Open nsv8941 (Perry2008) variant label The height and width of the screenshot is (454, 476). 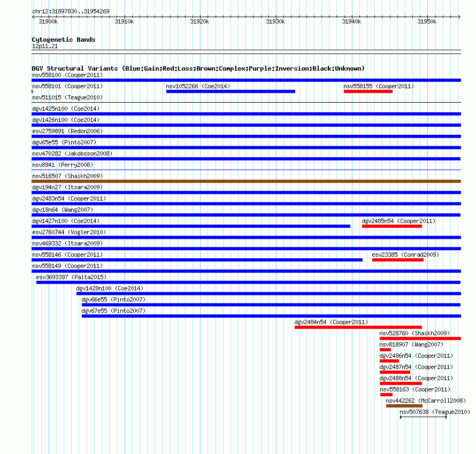coord(63,165)
